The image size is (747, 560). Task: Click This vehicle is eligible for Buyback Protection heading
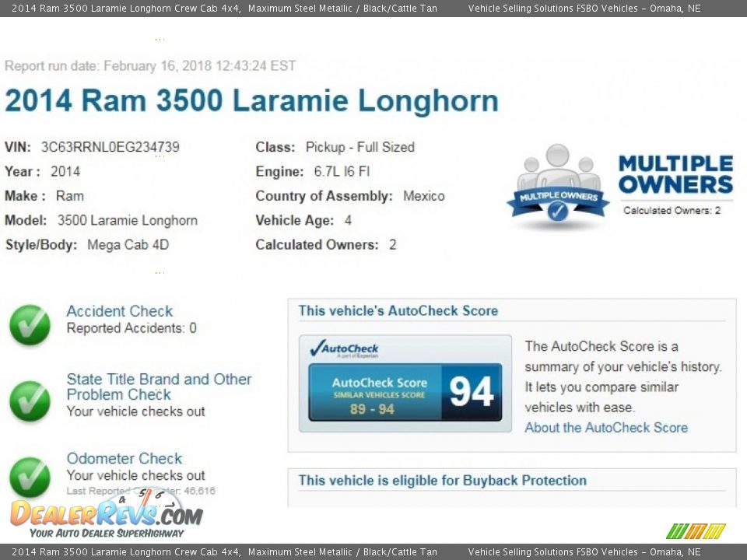click(x=442, y=481)
